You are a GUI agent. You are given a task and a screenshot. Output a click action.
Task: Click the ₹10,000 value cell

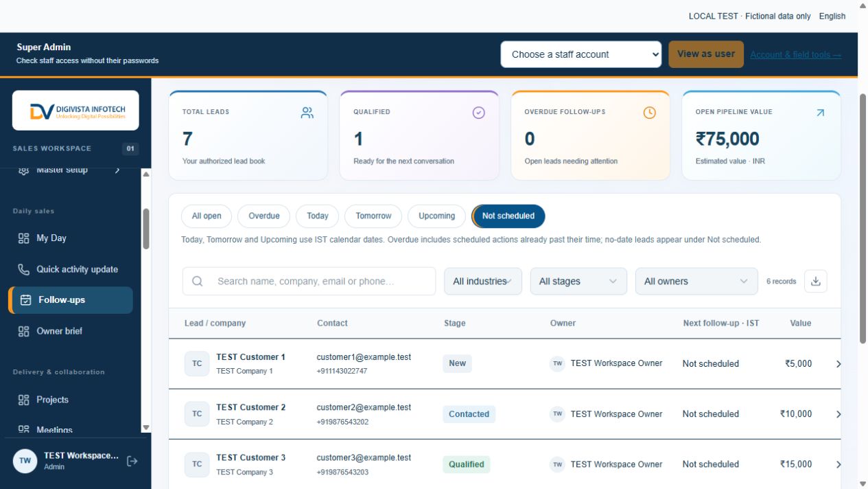pyautogui.click(x=796, y=414)
